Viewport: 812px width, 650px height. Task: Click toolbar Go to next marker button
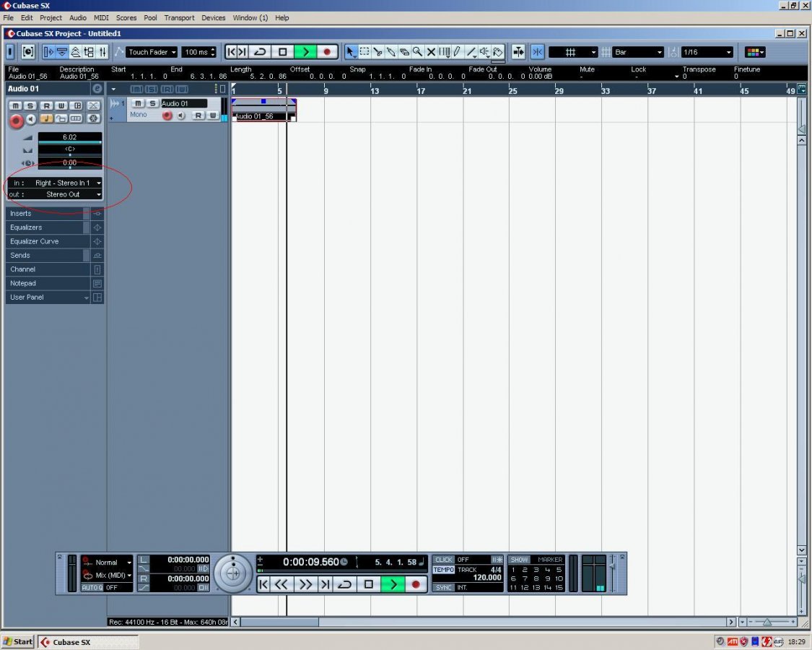click(243, 52)
